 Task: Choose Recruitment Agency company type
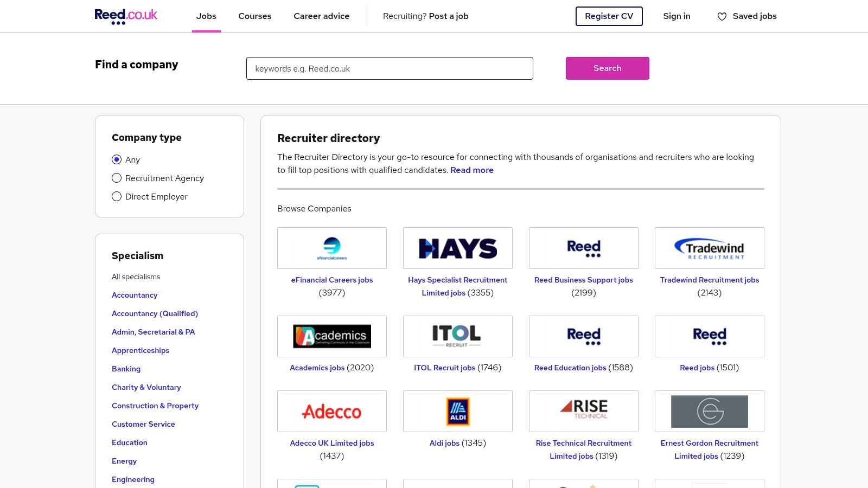(117, 178)
